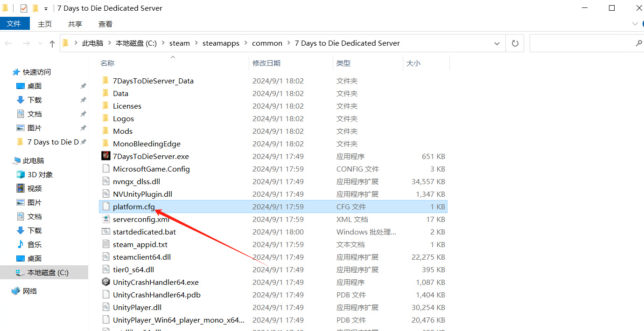Click the properties checkmark quick access icon

24,8
